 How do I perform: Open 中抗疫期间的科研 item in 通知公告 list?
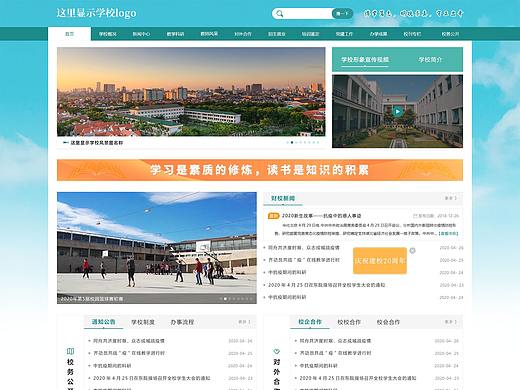click(112, 366)
